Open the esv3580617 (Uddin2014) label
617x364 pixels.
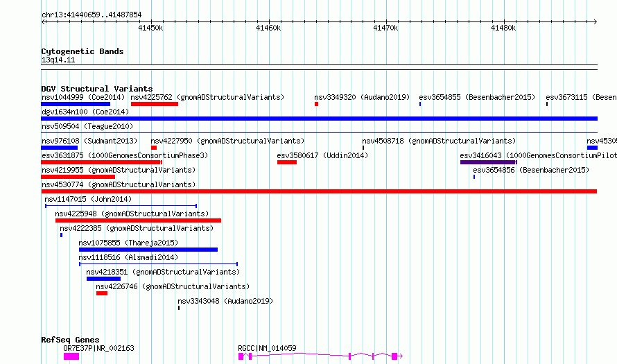tap(322, 155)
